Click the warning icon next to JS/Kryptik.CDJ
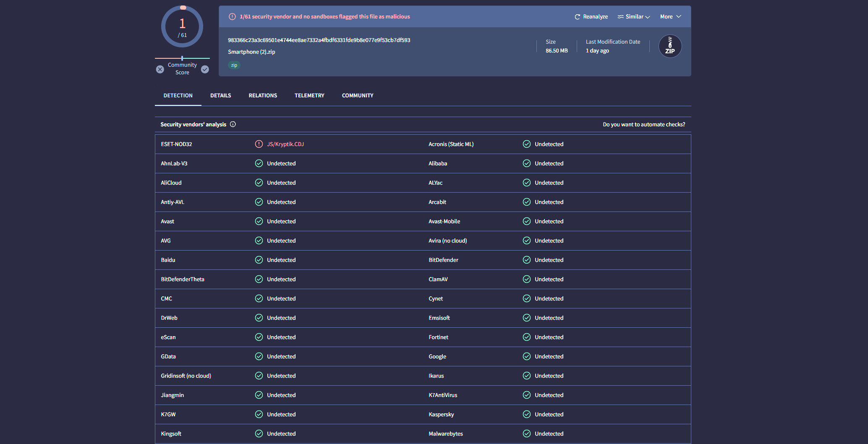The image size is (868, 444). tap(259, 144)
